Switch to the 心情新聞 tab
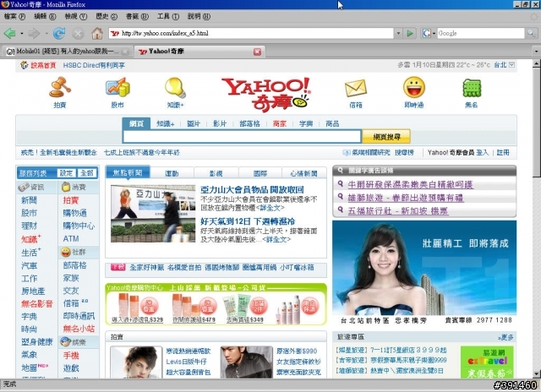Screen dimensions: 541x392 click(304, 173)
